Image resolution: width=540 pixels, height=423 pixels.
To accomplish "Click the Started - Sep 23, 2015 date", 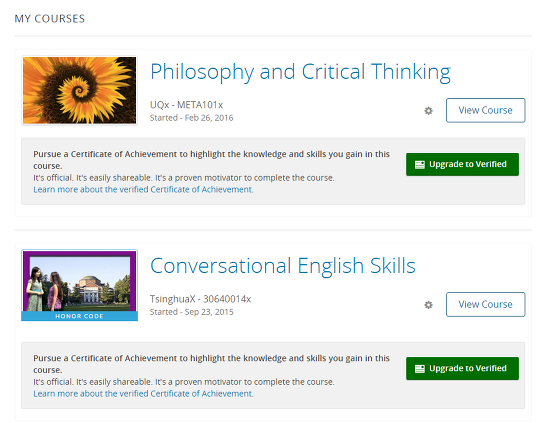I will (x=191, y=312).
